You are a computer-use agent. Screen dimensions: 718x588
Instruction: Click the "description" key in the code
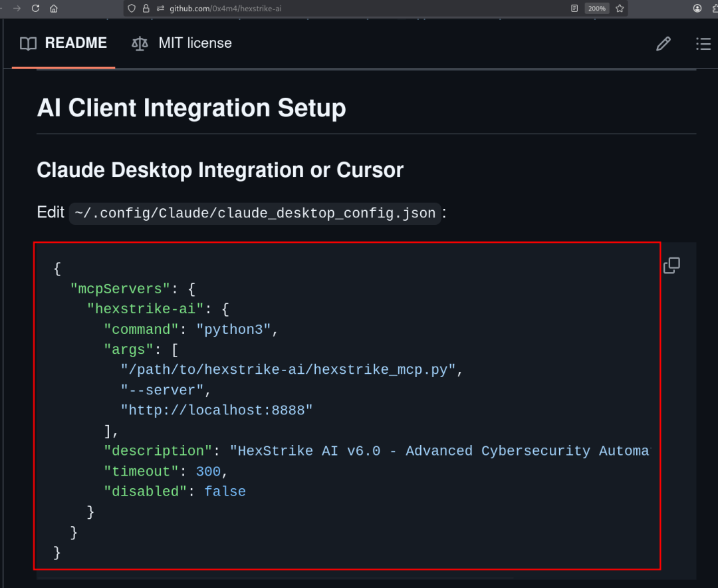(x=158, y=451)
